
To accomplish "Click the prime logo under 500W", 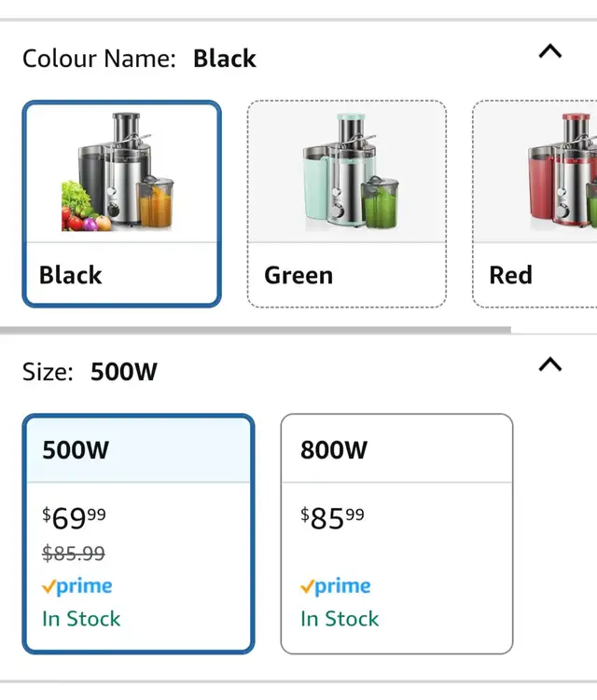I will pyautogui.click(x=76, y=586).
